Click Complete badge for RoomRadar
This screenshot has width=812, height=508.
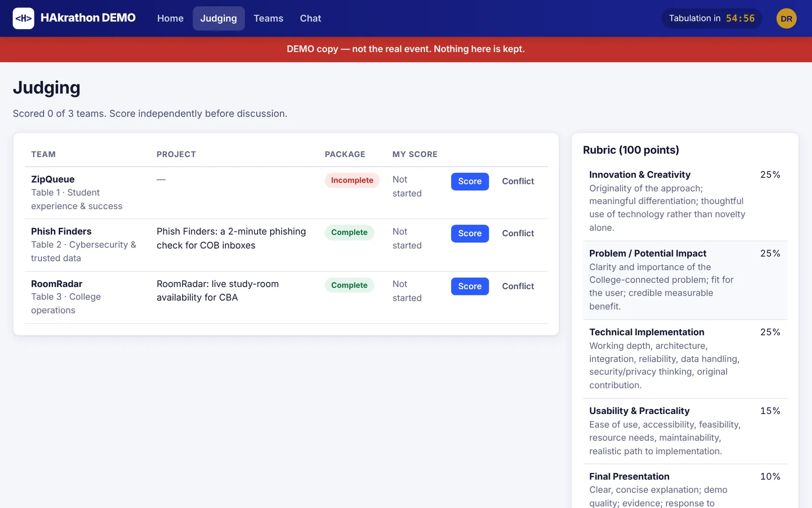click(349, 285)
